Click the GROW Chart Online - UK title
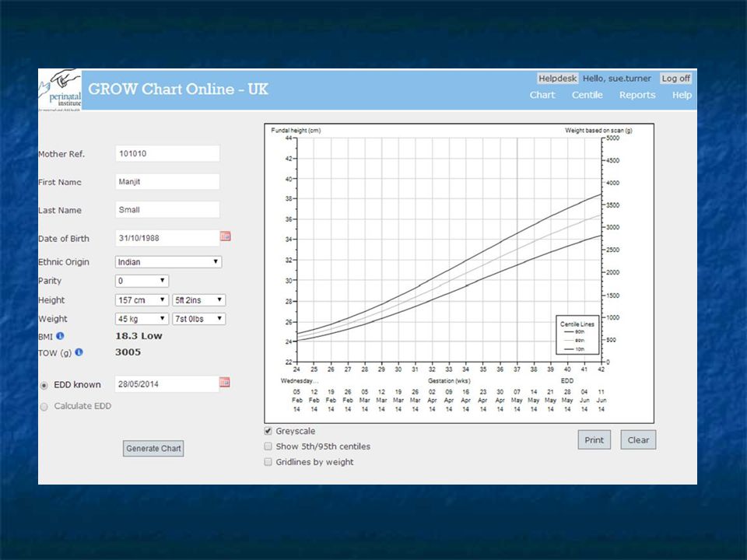This screenshot has height=560, width=747. [x=178, y=89]
